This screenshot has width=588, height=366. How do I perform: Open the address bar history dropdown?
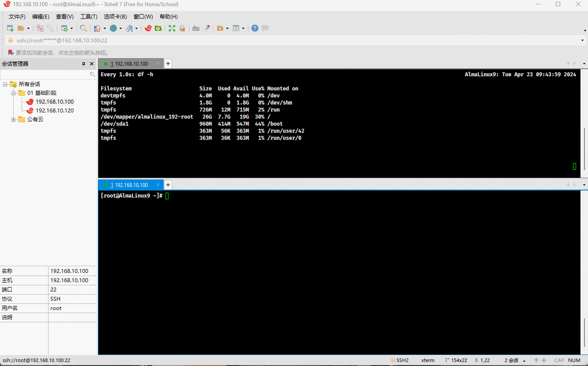[x=583, y=41]
